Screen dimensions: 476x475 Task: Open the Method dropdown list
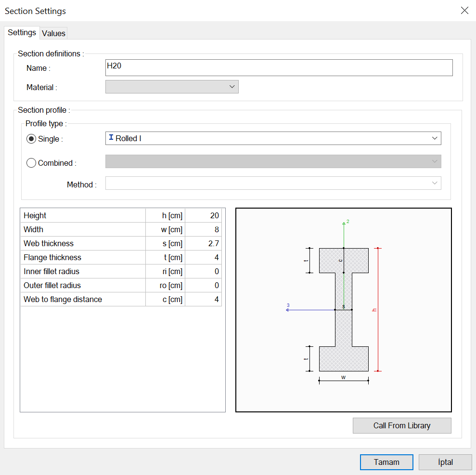[x=273, y=183]
